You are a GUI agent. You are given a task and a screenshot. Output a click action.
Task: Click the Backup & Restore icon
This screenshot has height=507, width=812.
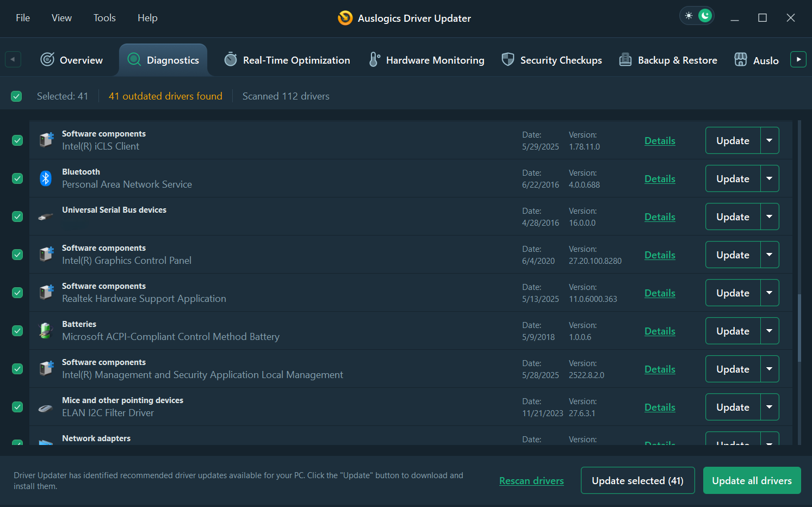(625, 60)
